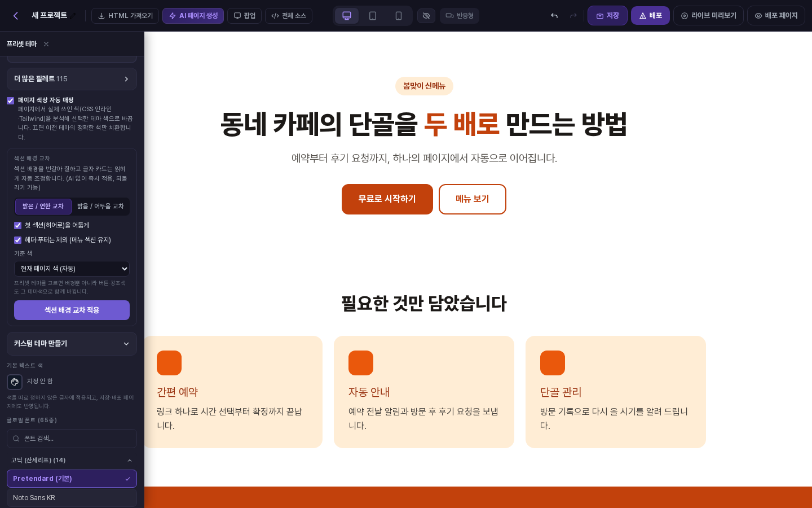
Task: Switch to mobile viewport icon
Action: [x=399, y=16]
